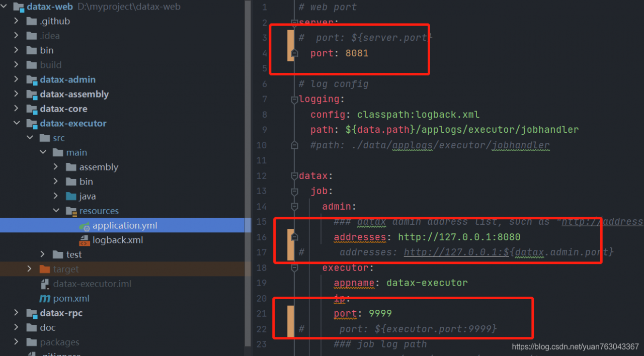This screenshot has height=356, width=644.
Task: Click the logback.xml file icon
Action: tap(85, 240)
